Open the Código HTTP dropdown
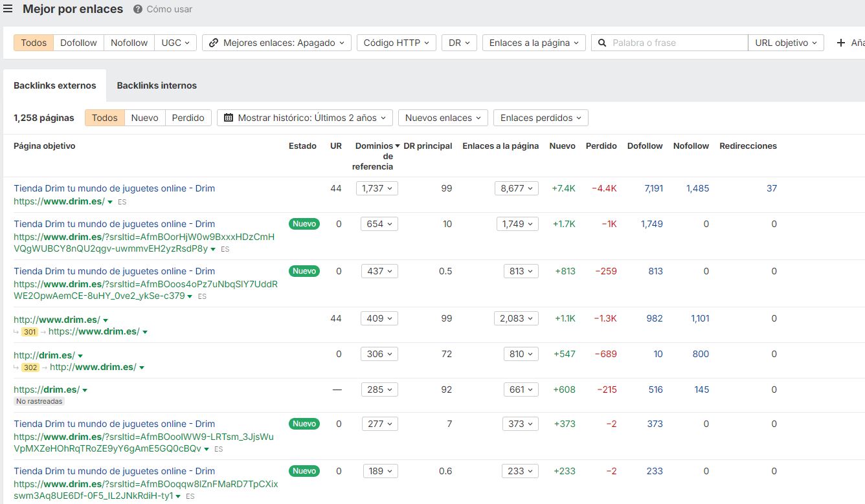Viewport: 865px width, 504px height. tap(396, 42)
